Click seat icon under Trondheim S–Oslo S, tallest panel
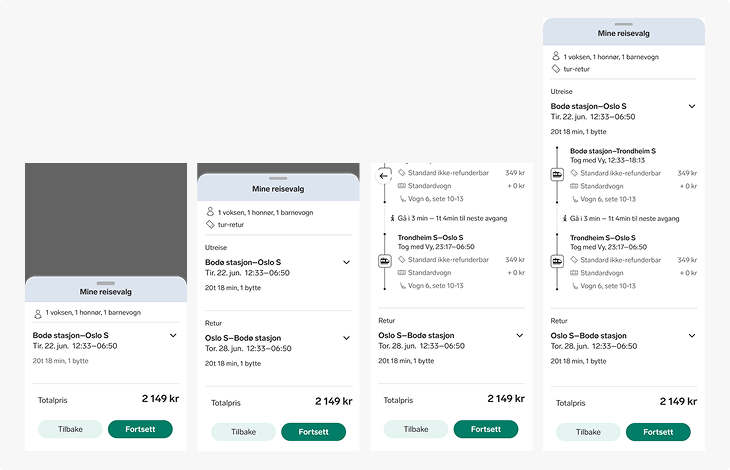The height and width of the screenshot is (470, 730). click(x=575, y=286)
